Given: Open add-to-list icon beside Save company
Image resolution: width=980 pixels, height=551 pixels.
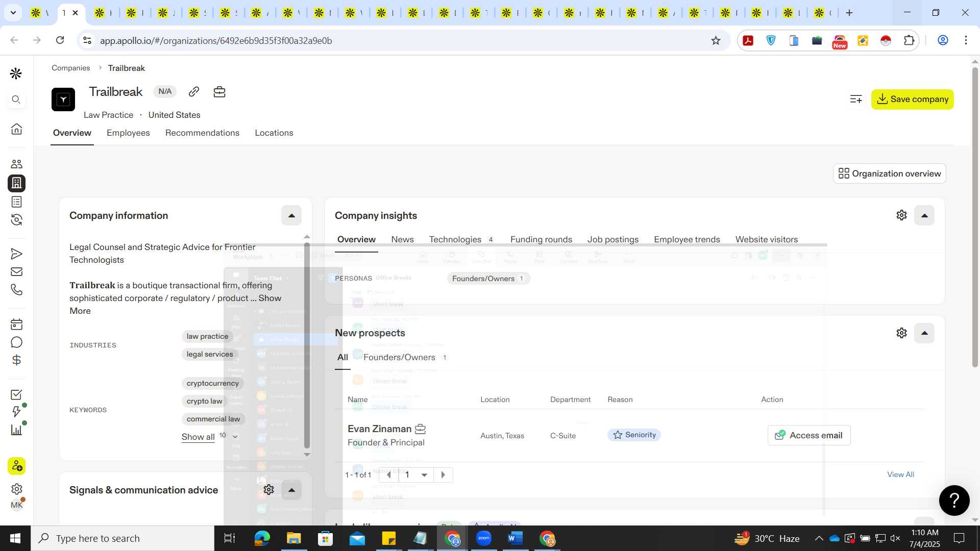Looking at the screenshot, I should click(x=856, y=99).
